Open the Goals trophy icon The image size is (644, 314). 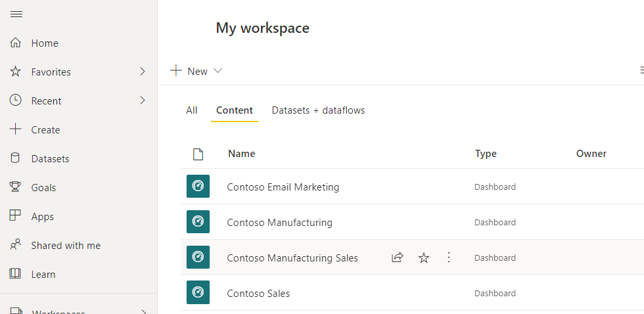16,188
